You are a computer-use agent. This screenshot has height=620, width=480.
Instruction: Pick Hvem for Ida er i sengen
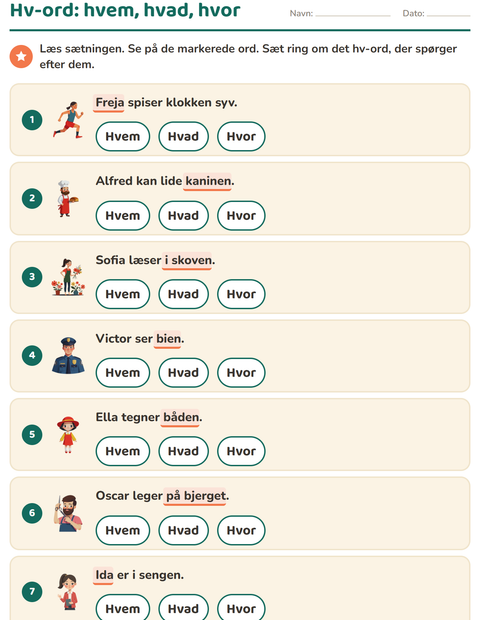pos(123,608)
